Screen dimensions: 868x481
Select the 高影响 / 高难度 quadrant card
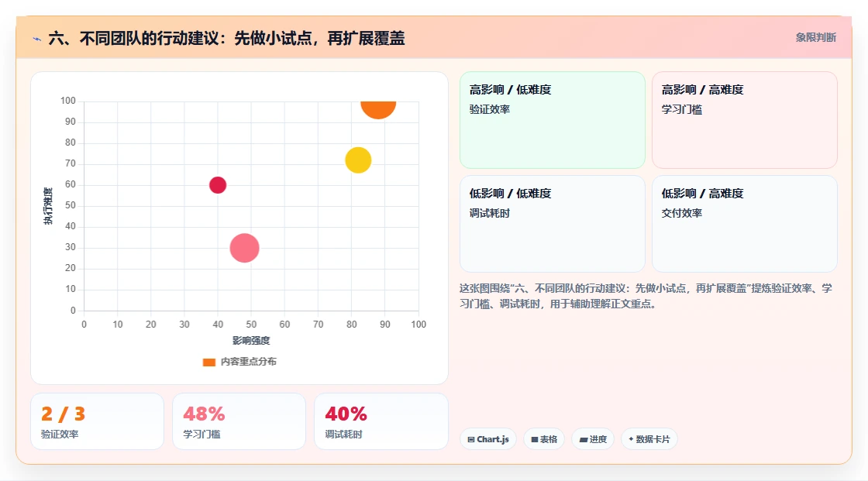coord(745,120)
